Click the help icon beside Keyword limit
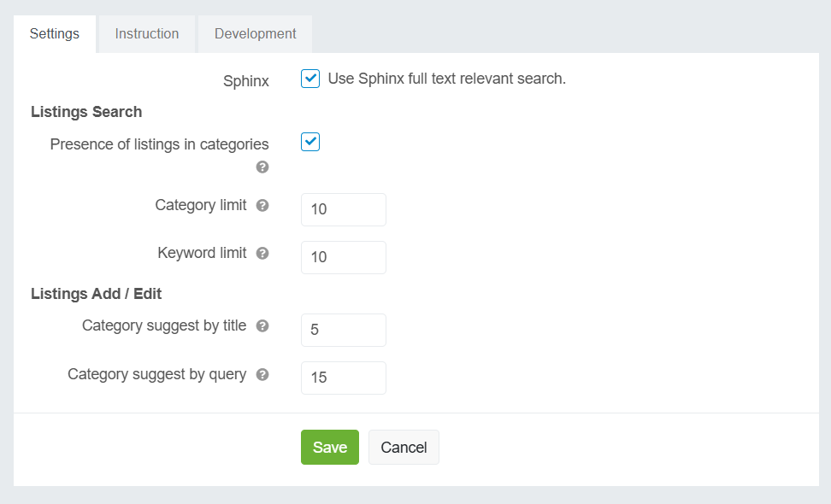The image size is (831, 504). coord(262,254)
